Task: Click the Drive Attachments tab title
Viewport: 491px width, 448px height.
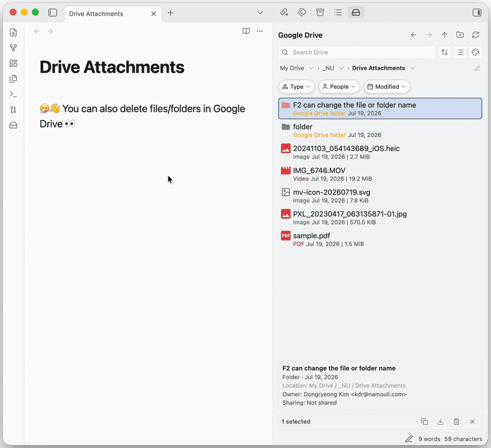Action: point(96,14)
